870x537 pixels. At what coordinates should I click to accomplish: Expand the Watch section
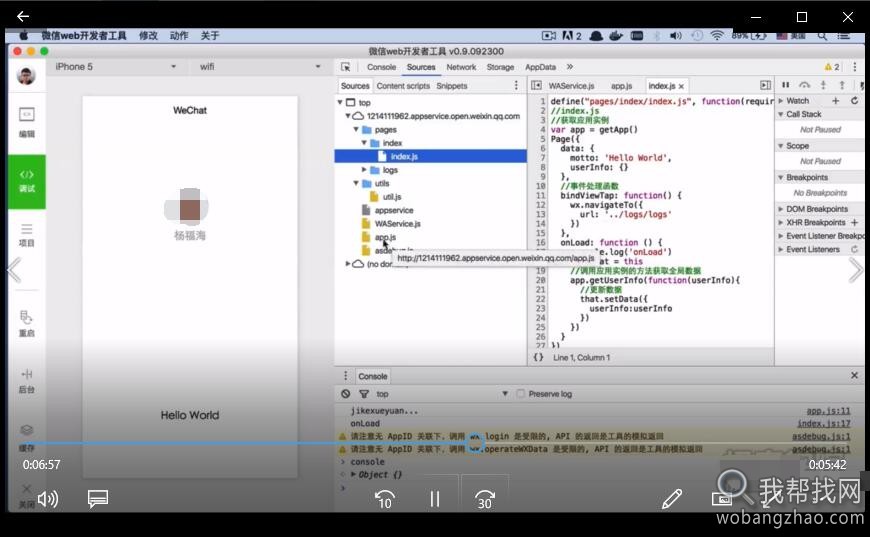pos(781,100)
